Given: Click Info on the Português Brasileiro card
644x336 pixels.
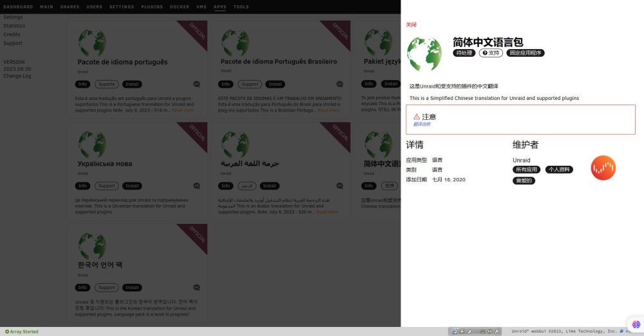Looking at the screenshot, I should pyautogui.click(x=225, y=84).
